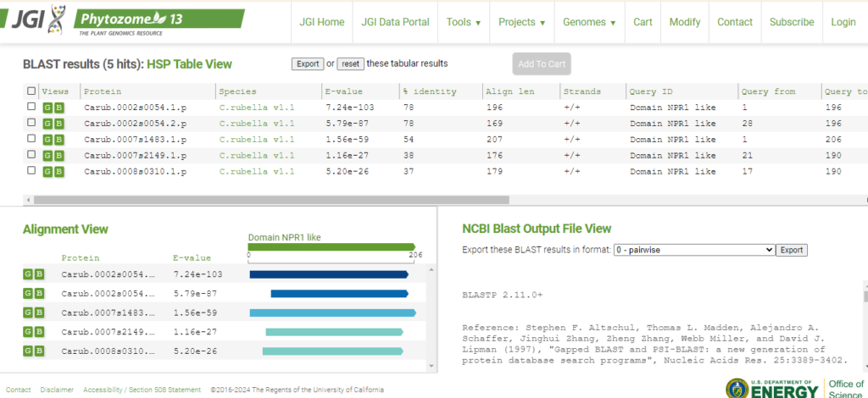Click the C.rubella v1.1 link in first row
The height and width of the screenshot is (398, 868).
[x=257, y=108]
